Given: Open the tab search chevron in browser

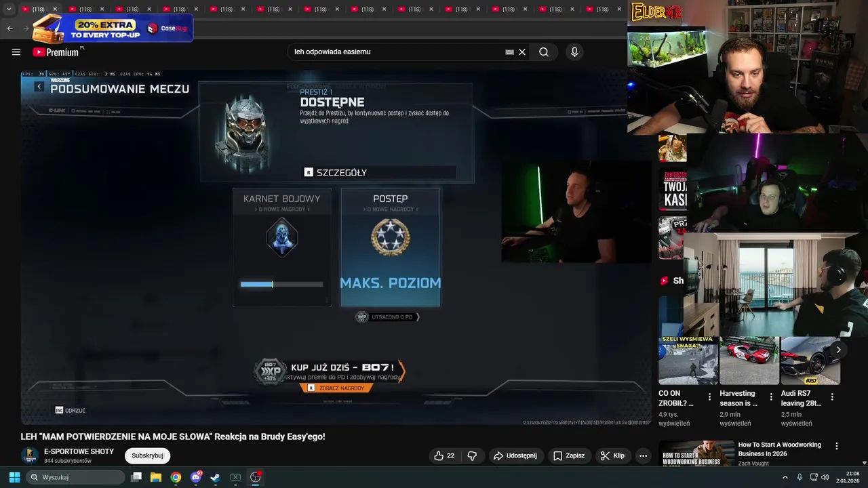Looking at the screenshot, I should 9,9.
